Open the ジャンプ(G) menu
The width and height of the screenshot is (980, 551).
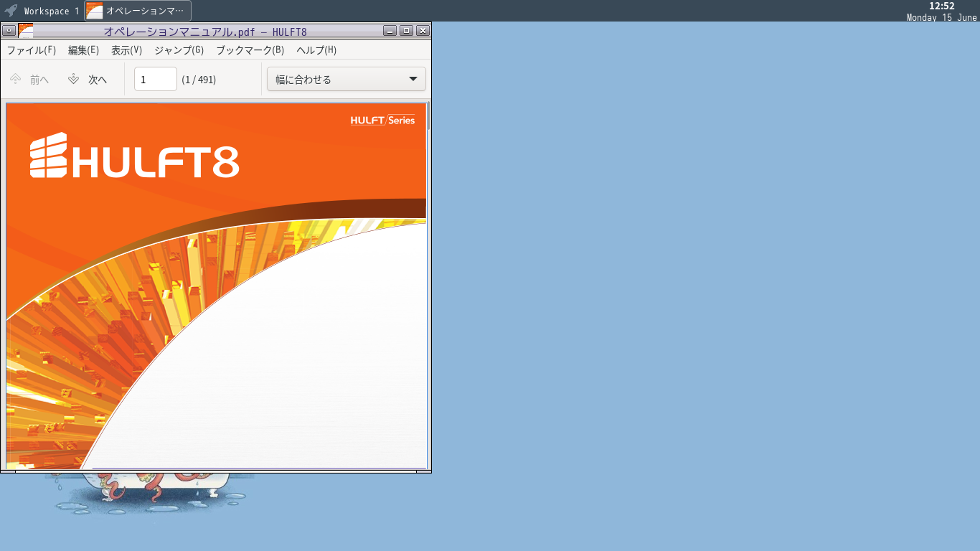pyautogui.click(x=179, y=50)
